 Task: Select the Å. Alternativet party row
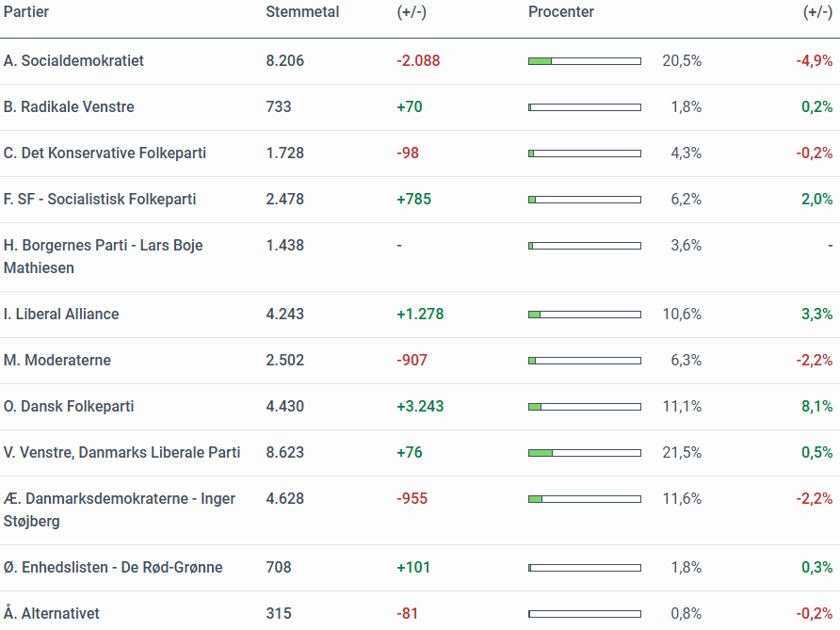click(52, 613)
